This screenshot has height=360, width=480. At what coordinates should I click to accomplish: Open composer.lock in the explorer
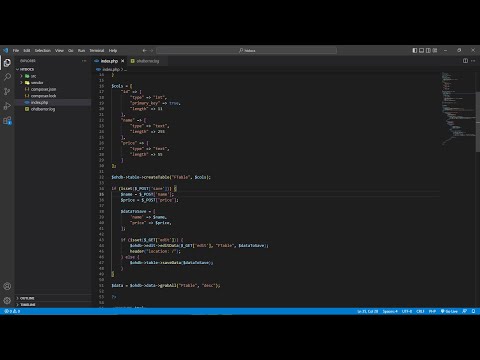(x=43, y=96)
